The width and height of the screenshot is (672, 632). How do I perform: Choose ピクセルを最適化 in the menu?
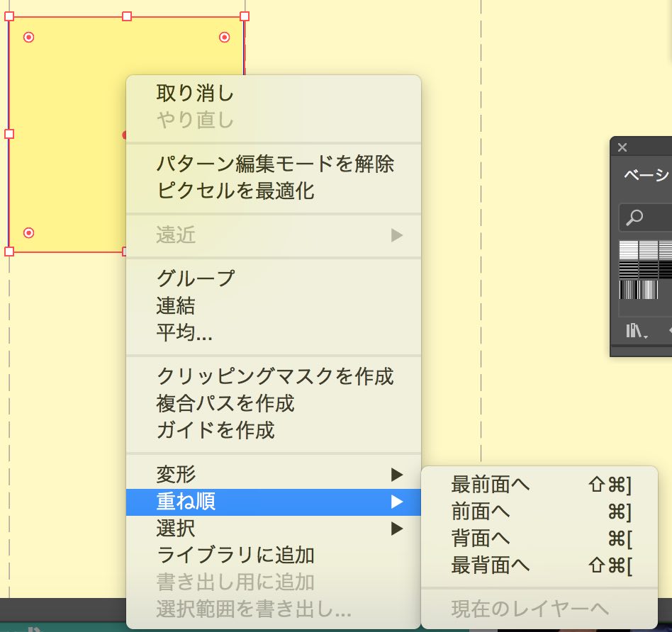click(x=274, y=191)
